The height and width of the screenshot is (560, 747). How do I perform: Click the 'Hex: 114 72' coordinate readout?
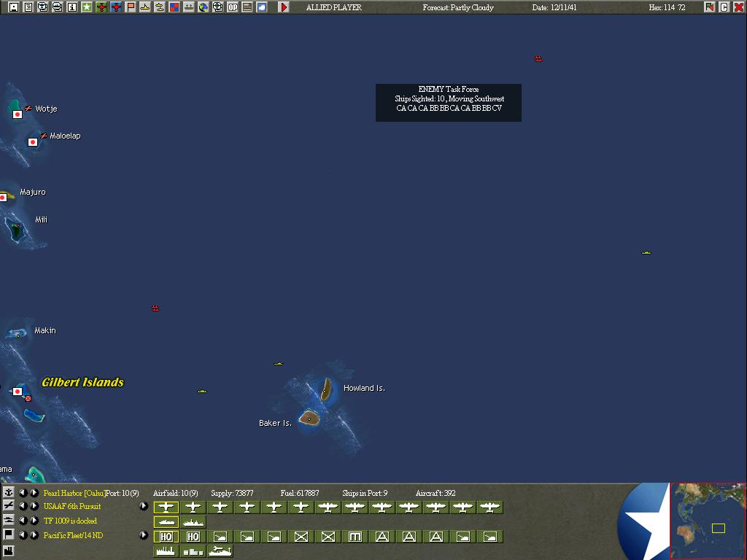[x=667, y=7]
